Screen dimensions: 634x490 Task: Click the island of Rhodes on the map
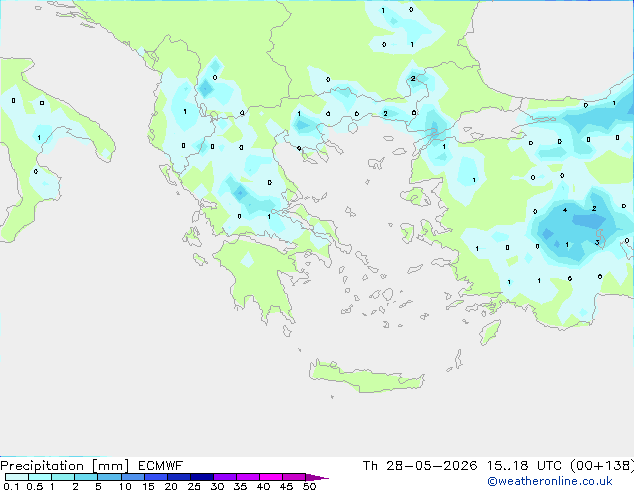pos(490,332)
